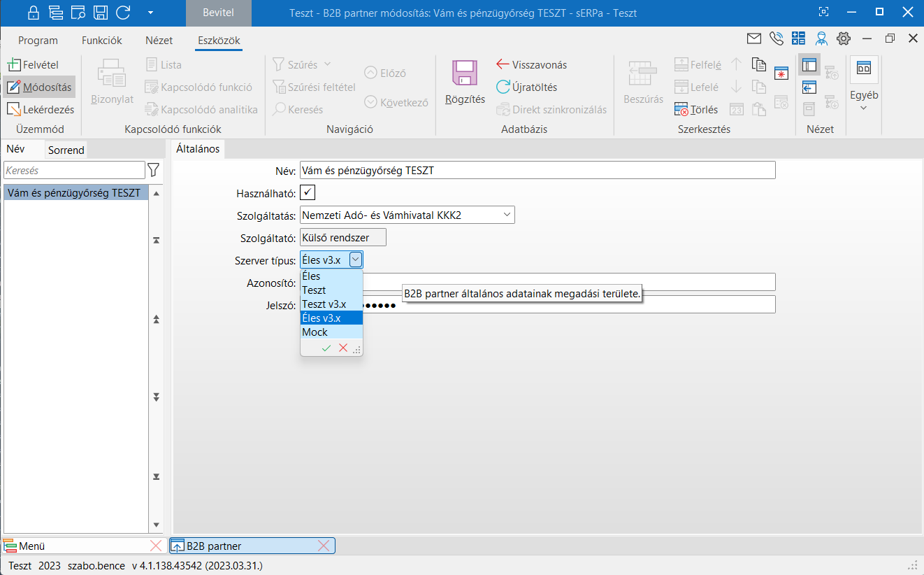Click the Felvétel button
Image resolution: width=924 pixels, height=575 pixels.
(33, 65)
